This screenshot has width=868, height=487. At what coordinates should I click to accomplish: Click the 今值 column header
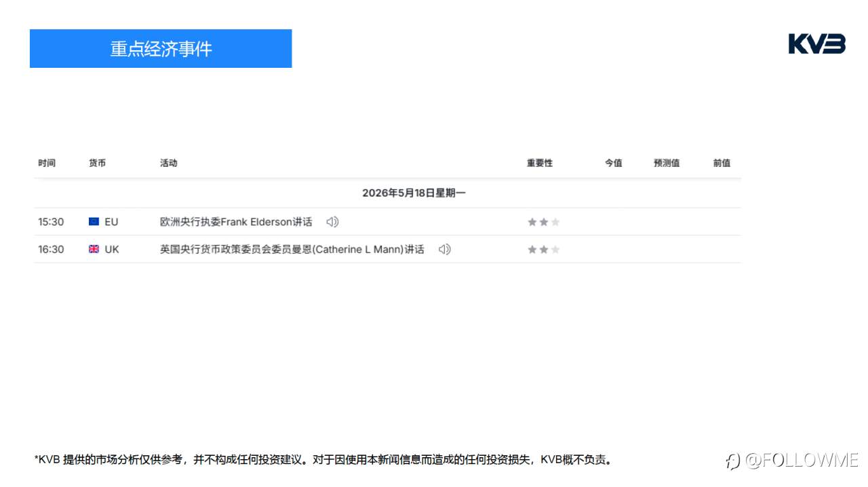[x=614, y=163]
